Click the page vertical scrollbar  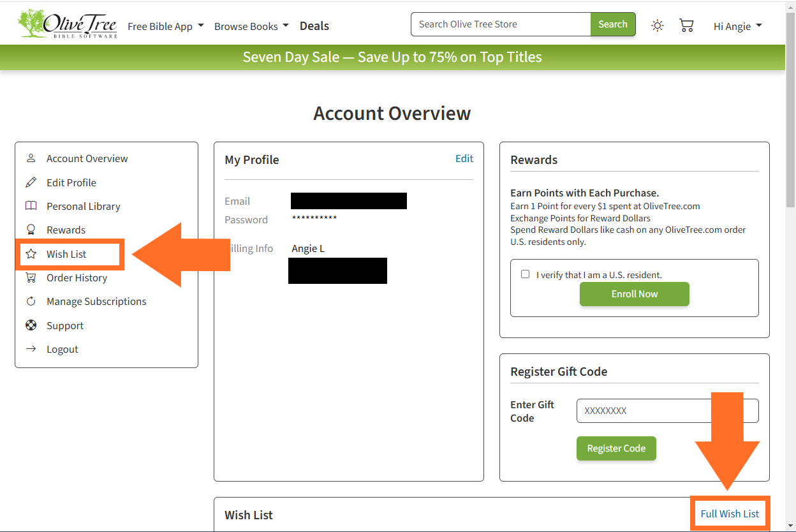(x=790, y=128)
